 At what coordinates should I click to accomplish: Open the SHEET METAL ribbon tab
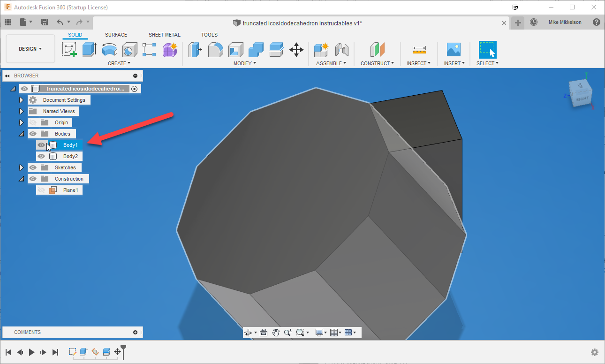(x=164, y=34)
